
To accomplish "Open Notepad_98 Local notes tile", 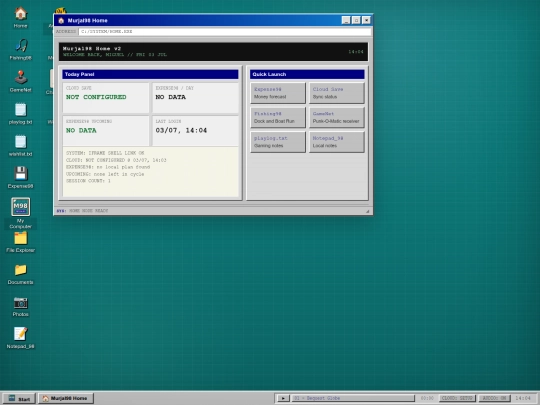I will [336, 142].
